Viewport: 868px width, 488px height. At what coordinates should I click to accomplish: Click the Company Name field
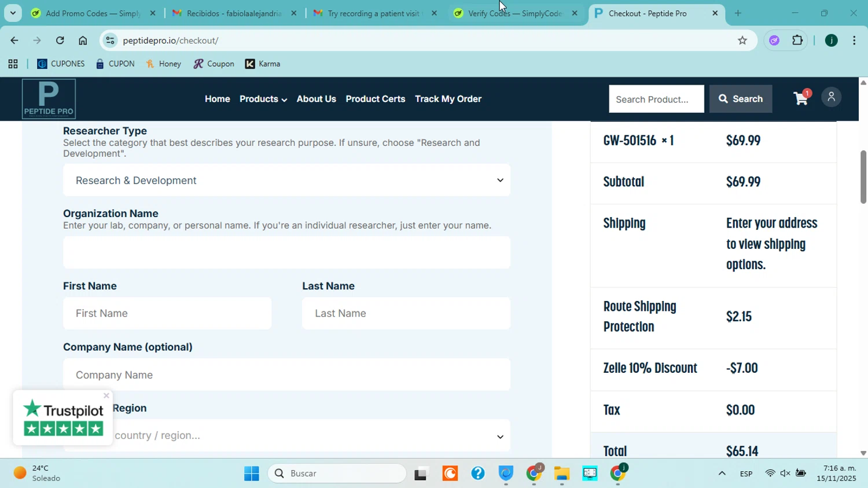pyautogui.click(x=286, y=375)
